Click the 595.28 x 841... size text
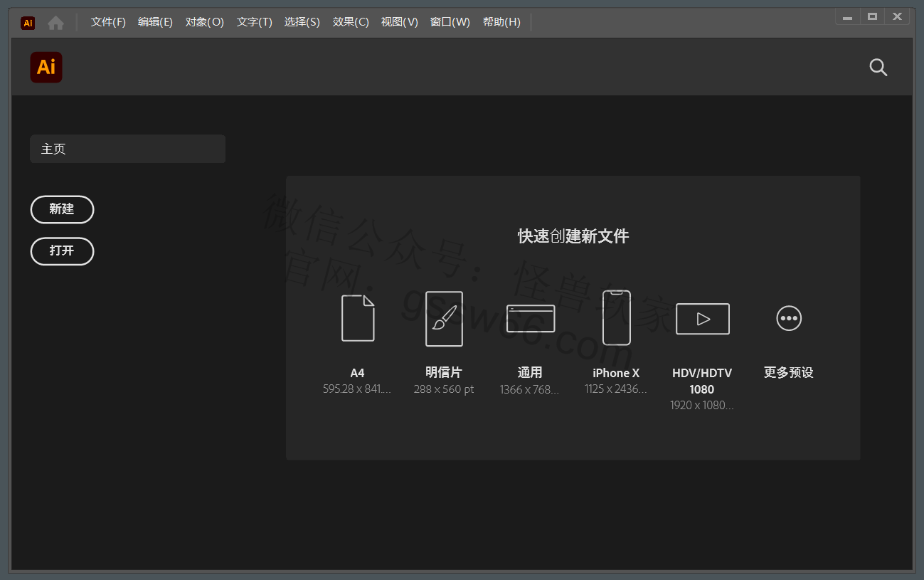The image size is (924, 580). [x=357, y=389]
